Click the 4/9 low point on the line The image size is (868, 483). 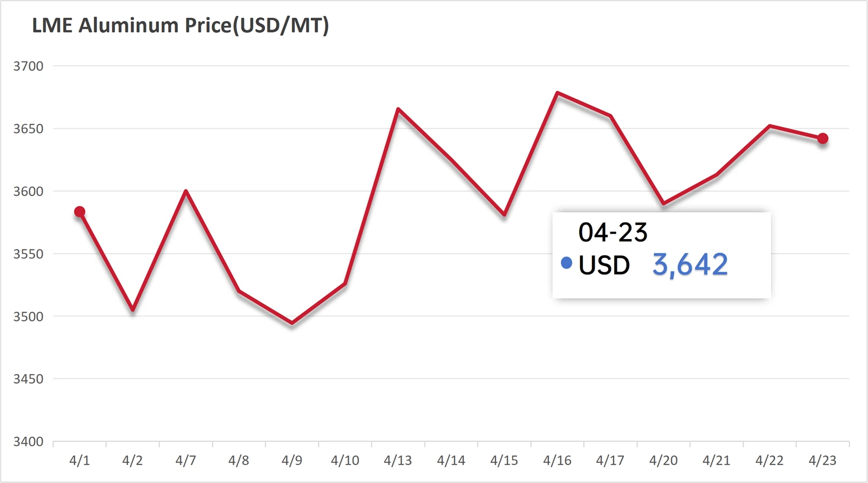point(292,323)
